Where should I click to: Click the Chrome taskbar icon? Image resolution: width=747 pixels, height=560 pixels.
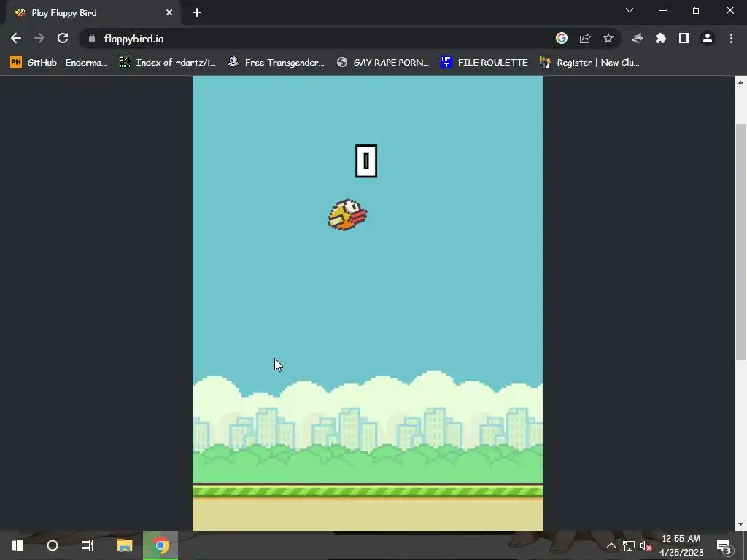160,545
